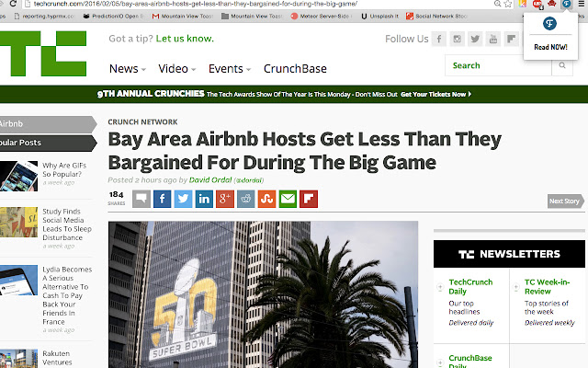The image size is (588, 368).
Task: Expand the Events menu
Action: [230, 69]
